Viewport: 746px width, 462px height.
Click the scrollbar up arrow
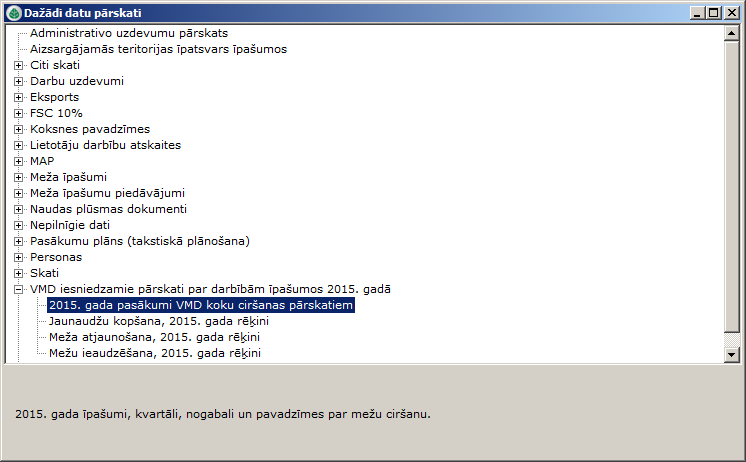pyautogui.click(x=731, y=33)
